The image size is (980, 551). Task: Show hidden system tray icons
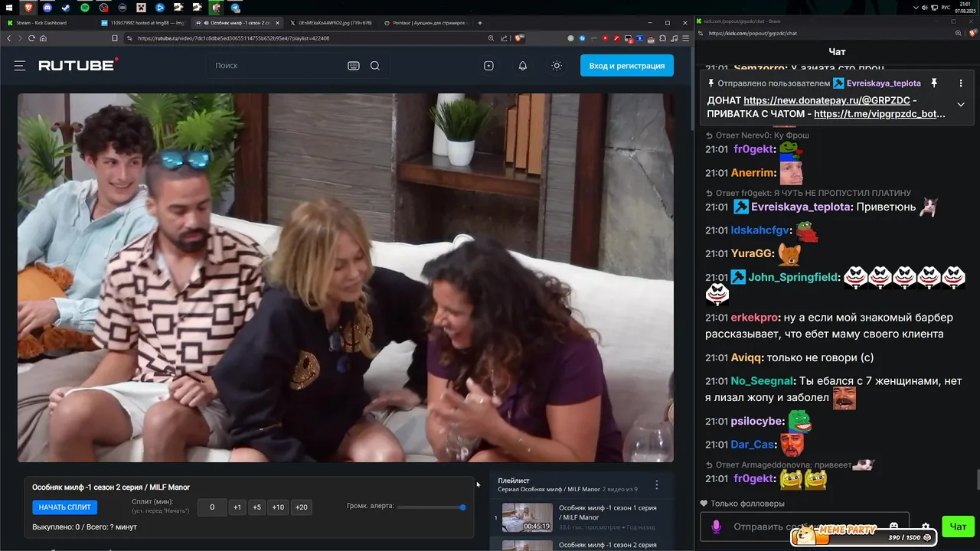(916, 7)
